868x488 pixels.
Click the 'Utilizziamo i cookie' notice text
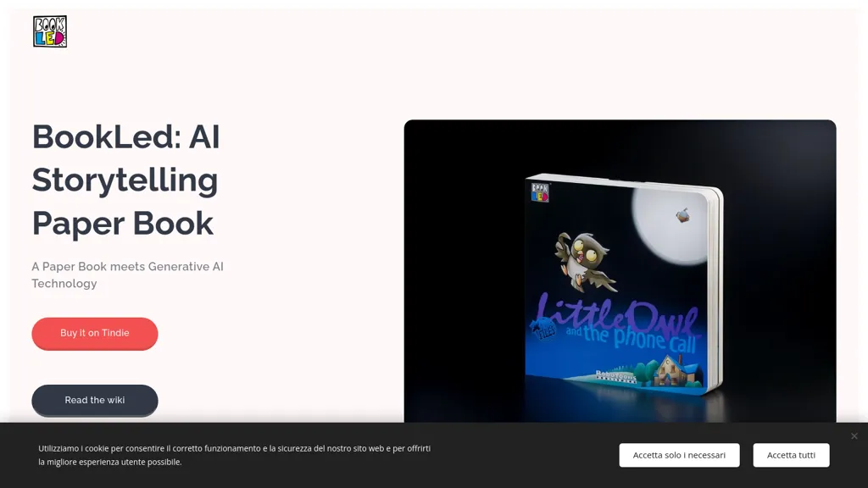[x=234, y=455]
